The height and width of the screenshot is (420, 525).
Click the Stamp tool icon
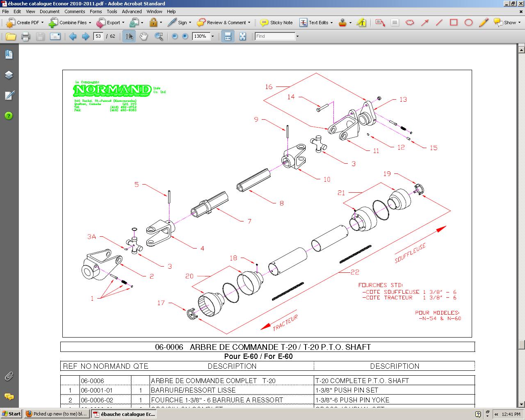tap(343, 23)
